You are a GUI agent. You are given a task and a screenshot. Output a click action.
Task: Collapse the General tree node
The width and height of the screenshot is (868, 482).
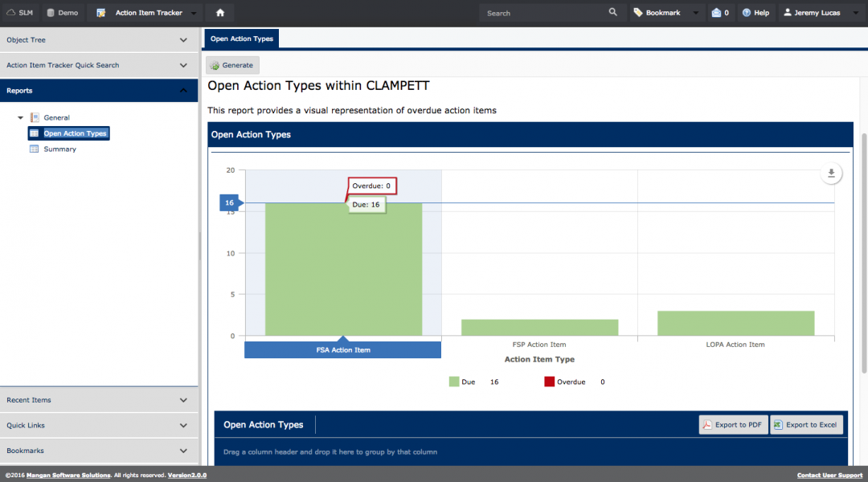coord(21,118)
